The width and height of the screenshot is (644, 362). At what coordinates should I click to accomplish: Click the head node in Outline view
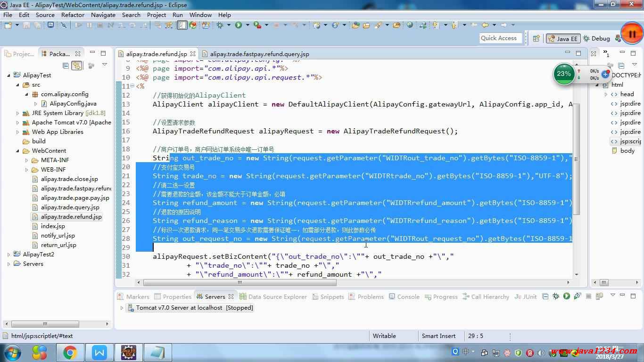pos(622,94)
